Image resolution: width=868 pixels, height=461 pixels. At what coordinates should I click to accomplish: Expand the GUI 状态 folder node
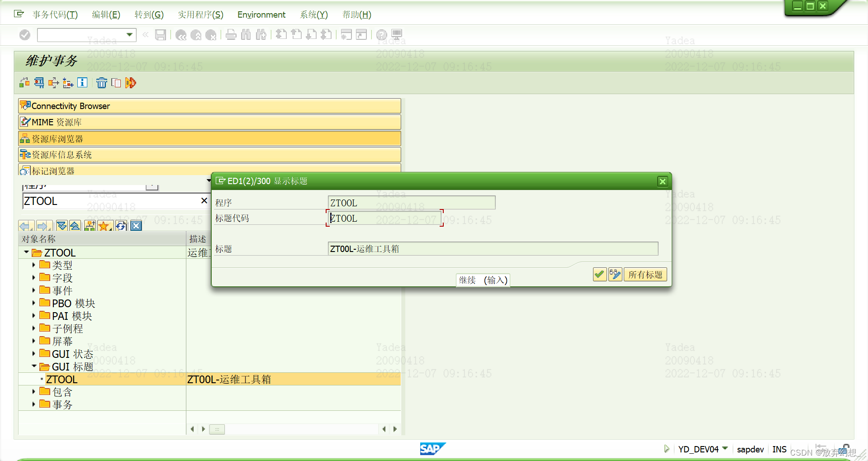click(33, 354)
